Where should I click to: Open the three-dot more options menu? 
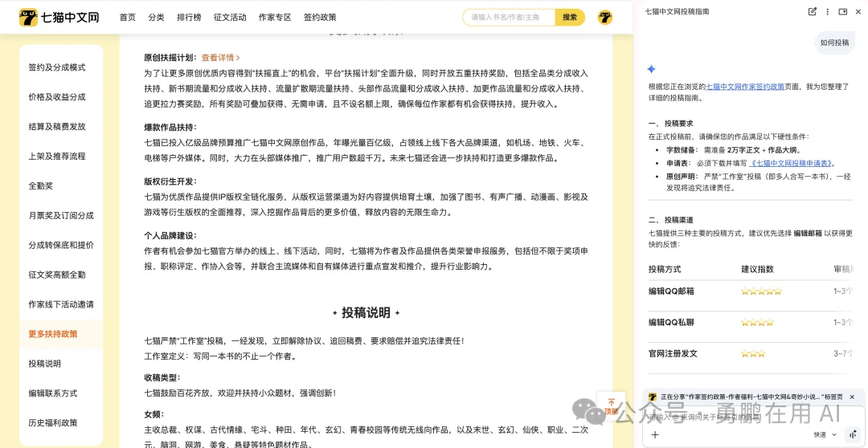point(828,11)
